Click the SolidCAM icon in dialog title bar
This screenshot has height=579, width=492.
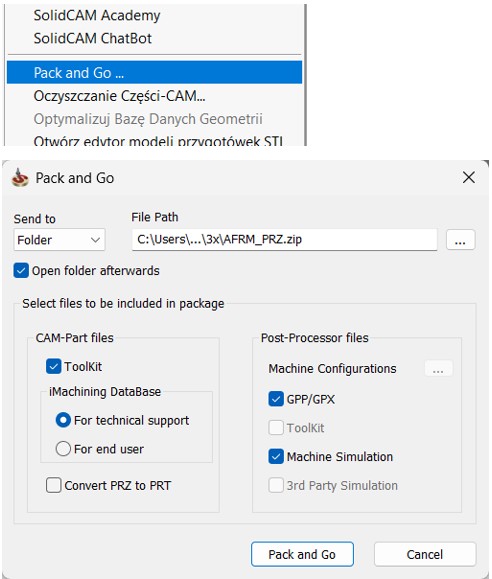point(20,178)
